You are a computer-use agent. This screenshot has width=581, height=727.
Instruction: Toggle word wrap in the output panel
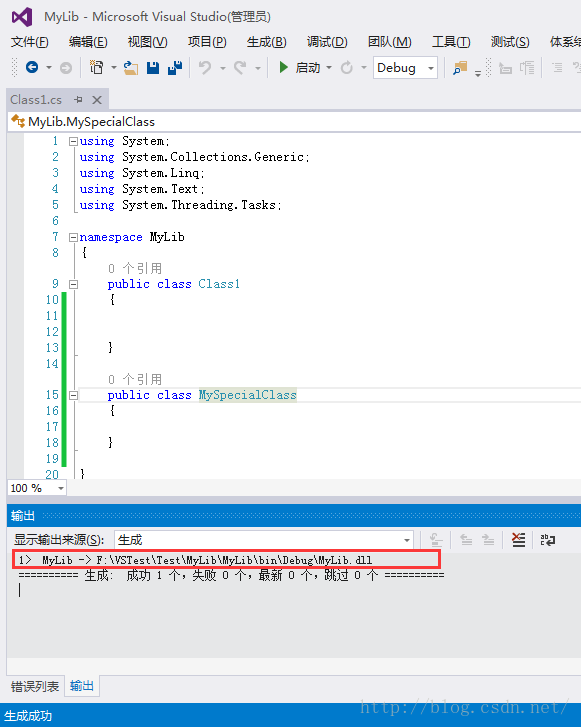[x=547, y=540]
